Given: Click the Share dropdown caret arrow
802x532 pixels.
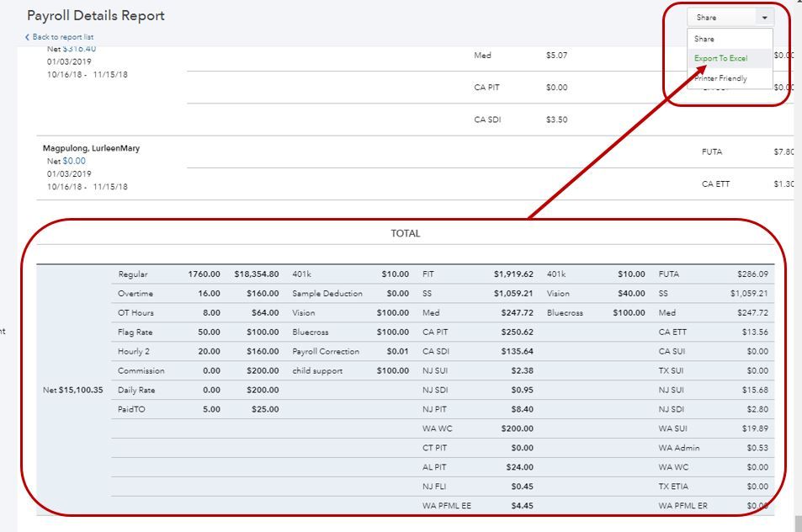Looking at the screenshot, I should tap(764, 18).
